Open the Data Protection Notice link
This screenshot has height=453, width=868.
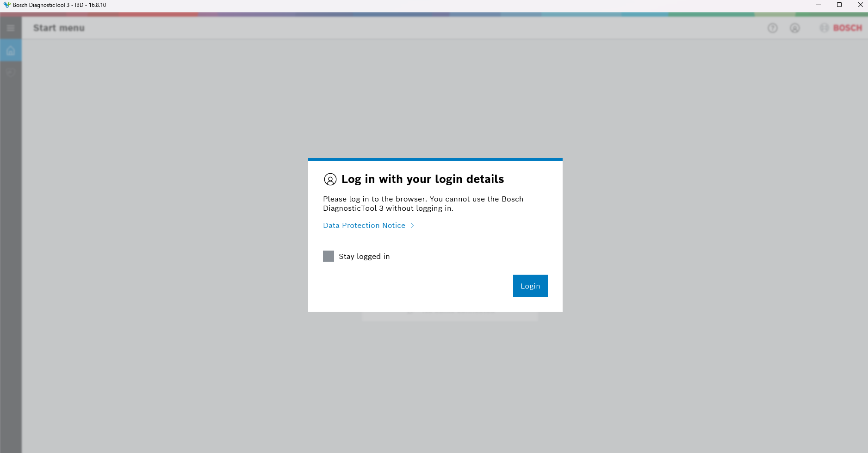coord(364,226)
